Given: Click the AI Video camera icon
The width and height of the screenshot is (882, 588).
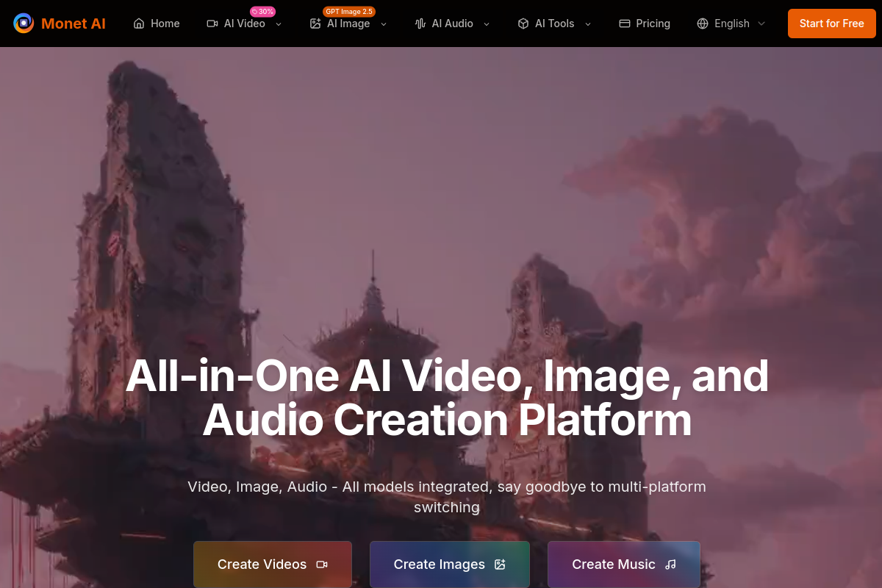Looking at the screenshot, I should point(212,24).
